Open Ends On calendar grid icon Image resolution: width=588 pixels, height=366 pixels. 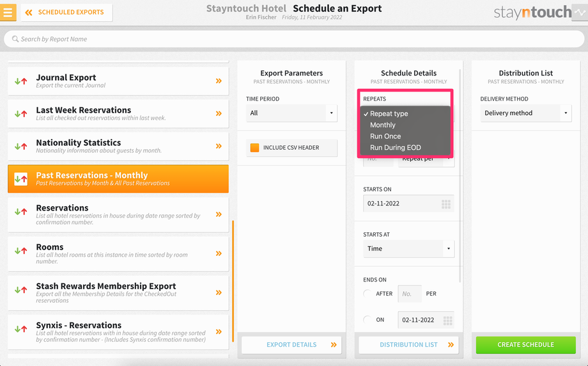click(448, 320)
